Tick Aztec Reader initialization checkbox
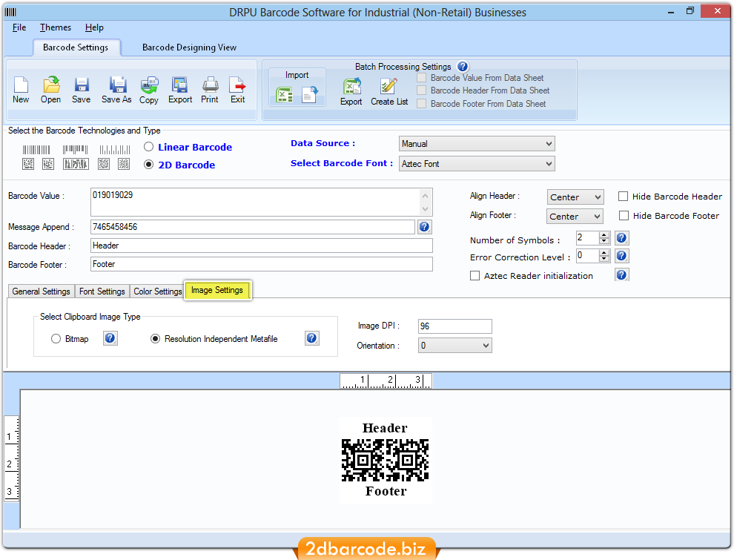Screen dimensions: 734x560 click(475, 276)
